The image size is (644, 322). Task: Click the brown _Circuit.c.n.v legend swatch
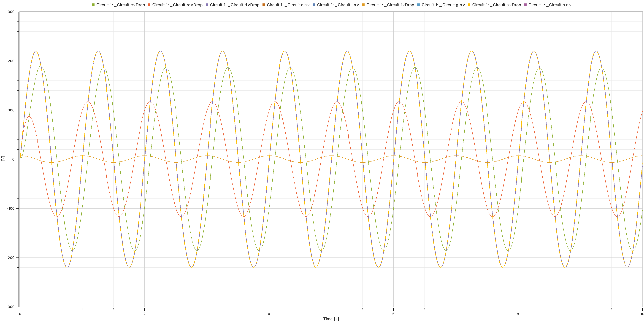coord(264,5)
